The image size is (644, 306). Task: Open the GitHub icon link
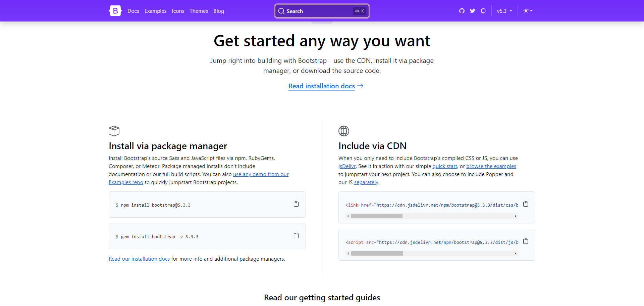462,11
